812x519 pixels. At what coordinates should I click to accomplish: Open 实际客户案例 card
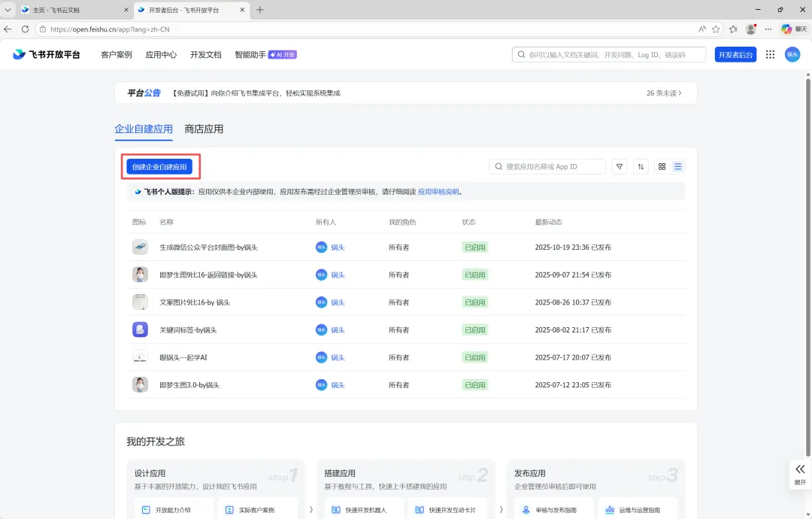click(x=258, y=508)
